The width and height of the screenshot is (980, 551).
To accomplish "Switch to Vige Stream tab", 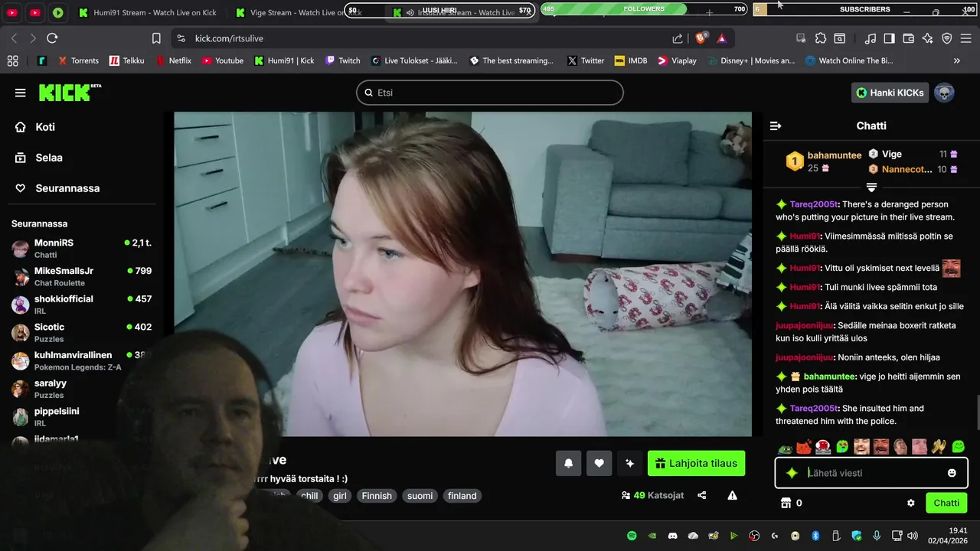I will tap(299, 13).
